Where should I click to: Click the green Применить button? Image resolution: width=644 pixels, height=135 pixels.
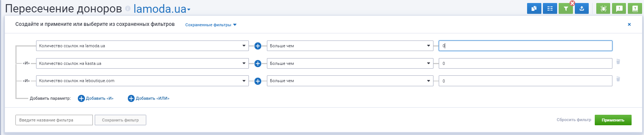click(613, 120)
